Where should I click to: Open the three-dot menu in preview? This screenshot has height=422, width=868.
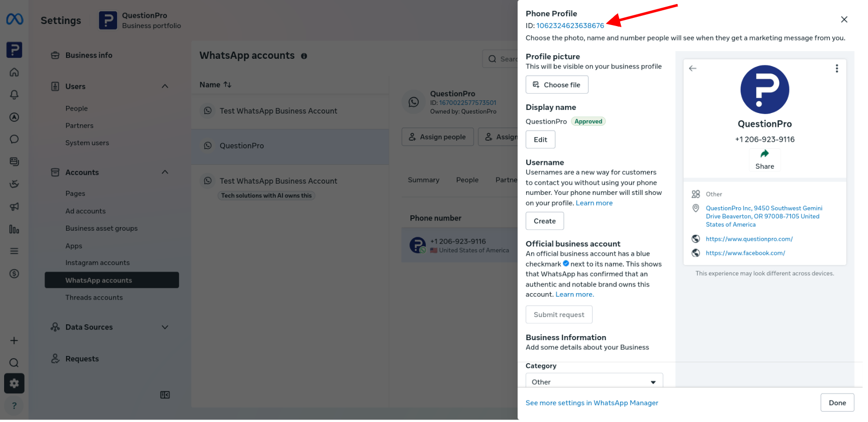pyautogui.click(x=837, y=69)
